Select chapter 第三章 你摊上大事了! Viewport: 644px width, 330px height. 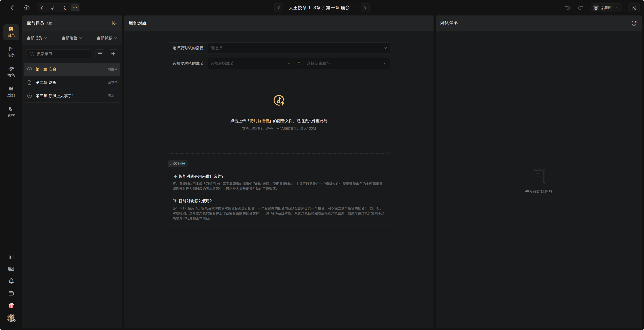click(72, 96)
